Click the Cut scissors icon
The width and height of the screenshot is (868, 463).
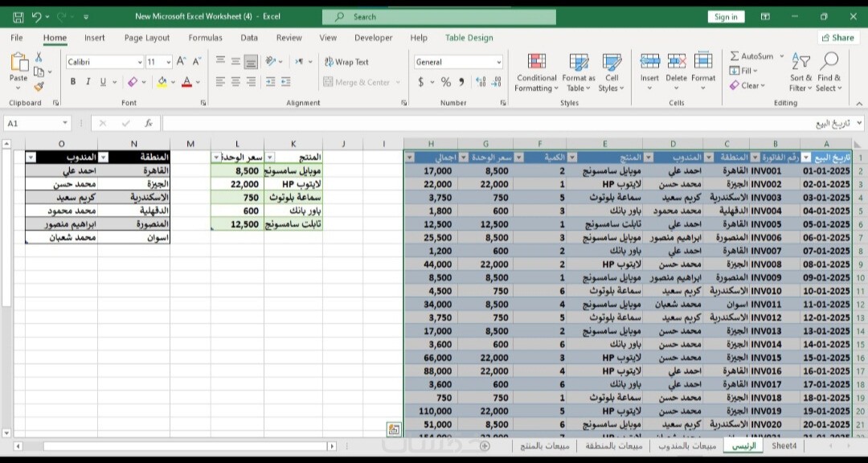pos(39,57)
